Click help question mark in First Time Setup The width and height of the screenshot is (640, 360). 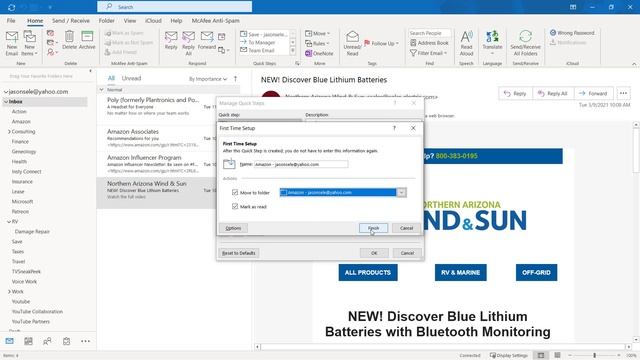pyautogui.click(x=394, y=128)
